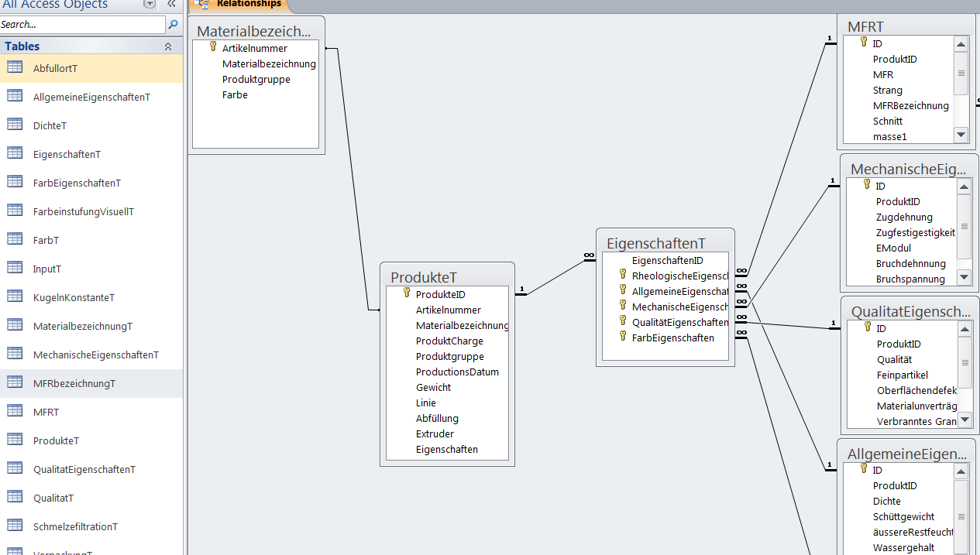The height and width of the screenshot is (555, 980).
Task: Click the QualitatT table icon
Action: [x=15, y=497]
